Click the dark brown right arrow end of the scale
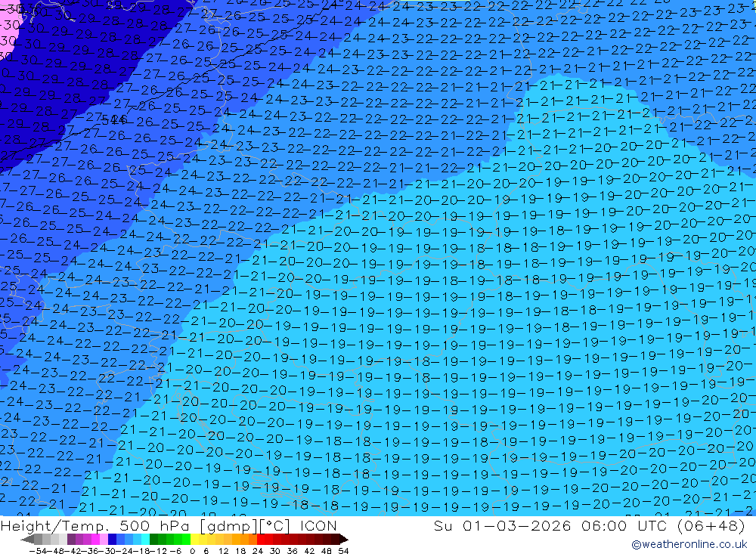756x554 pixels. pos(344,540)
